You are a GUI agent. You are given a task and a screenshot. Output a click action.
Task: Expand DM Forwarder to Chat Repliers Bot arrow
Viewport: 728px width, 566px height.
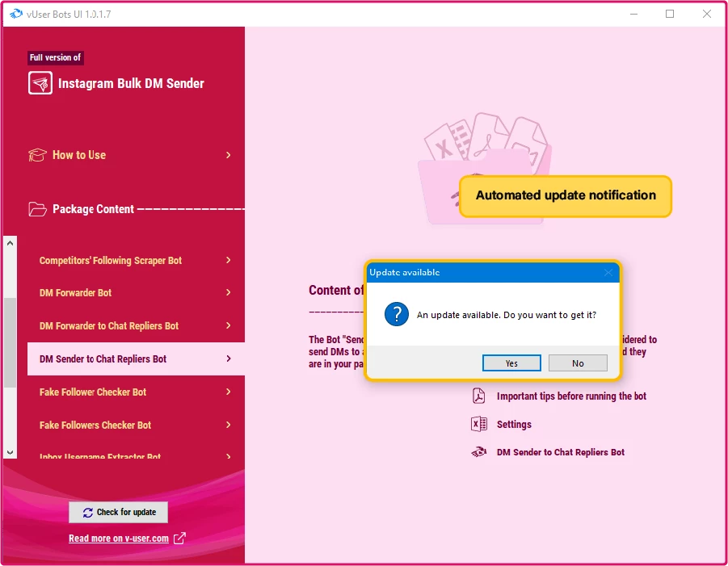(x=229, y=325)
